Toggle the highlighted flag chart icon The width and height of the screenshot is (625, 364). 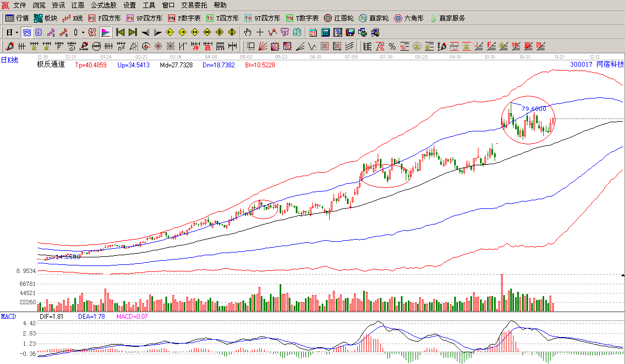coord(106,32)
